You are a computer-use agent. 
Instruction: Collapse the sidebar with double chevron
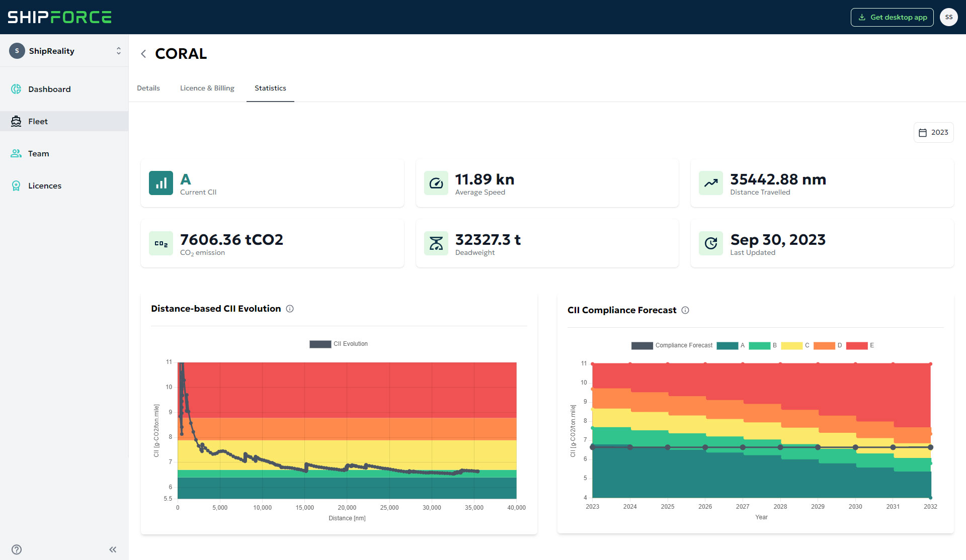pos(113,549)
